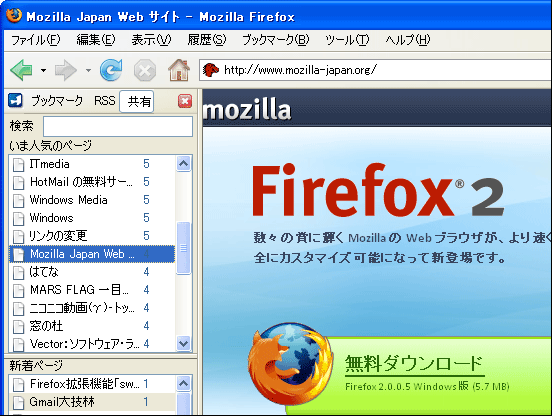Open the ツール menu
552x416 pixels.
(x=347, y=40)
